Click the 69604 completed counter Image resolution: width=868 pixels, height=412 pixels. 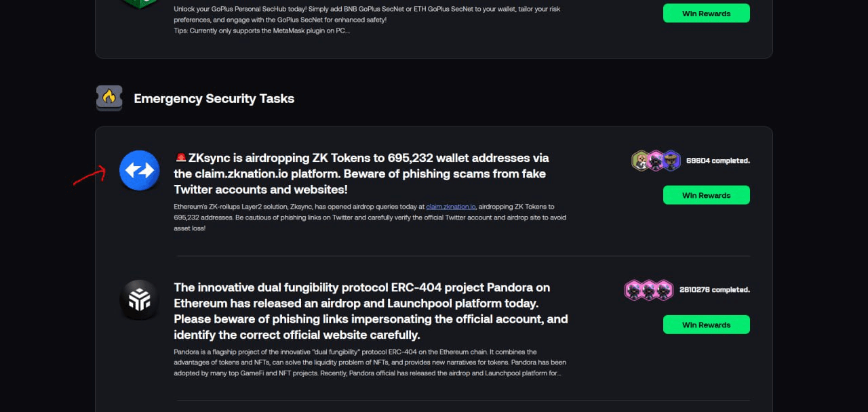pos(717,161)
